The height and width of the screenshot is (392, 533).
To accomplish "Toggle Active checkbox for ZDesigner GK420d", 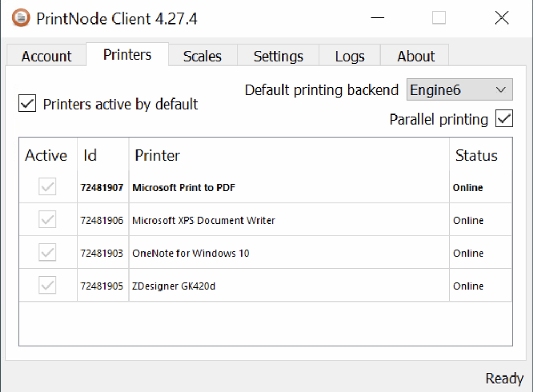I will (47, 285).
